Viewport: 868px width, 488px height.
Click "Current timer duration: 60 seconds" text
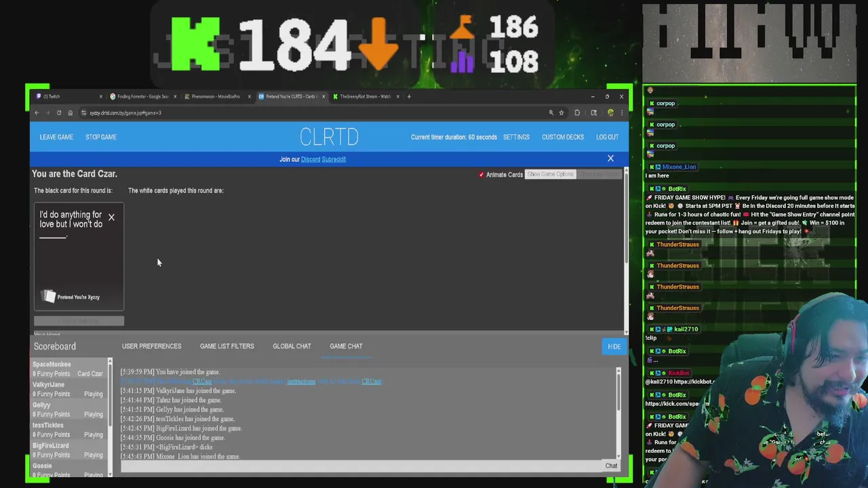454,137
